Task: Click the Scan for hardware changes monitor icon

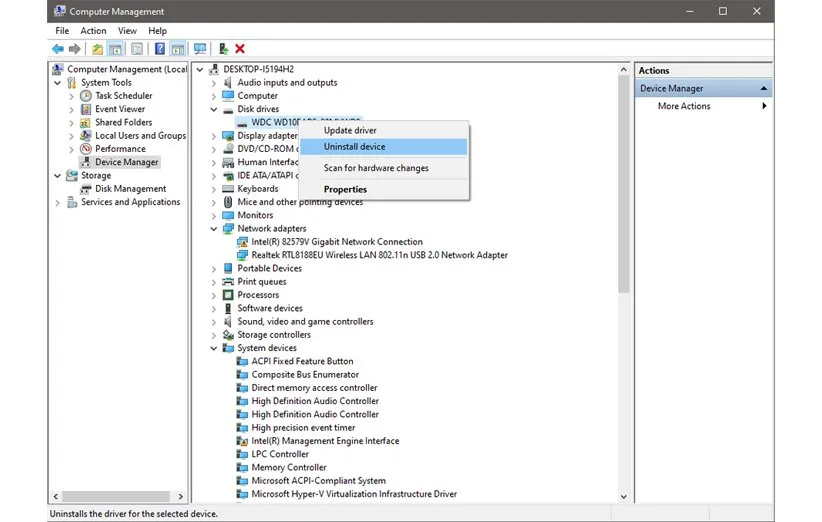Action: (200, 49)
